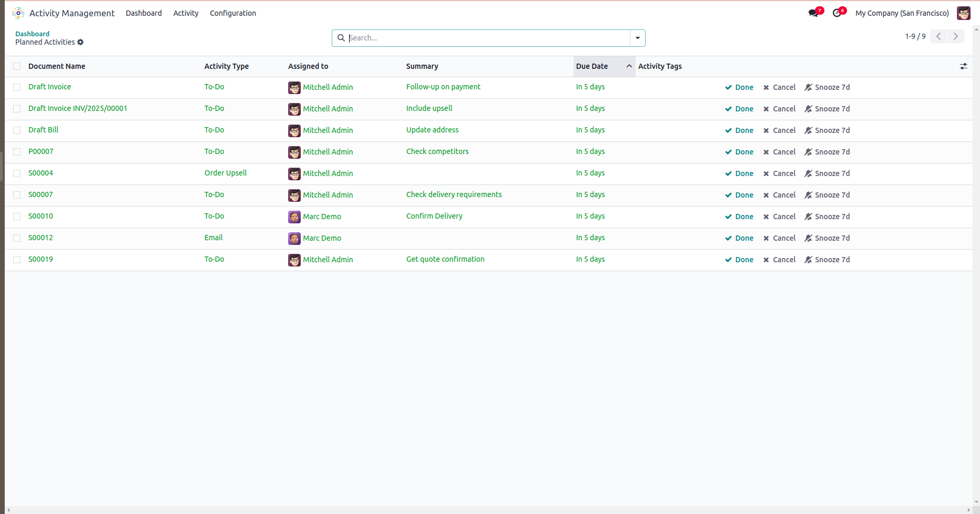The height and width of the screenshot is (514, 980).
Task: Snooze the Draft Invoice activity 7 days
Action: point(827,87)
